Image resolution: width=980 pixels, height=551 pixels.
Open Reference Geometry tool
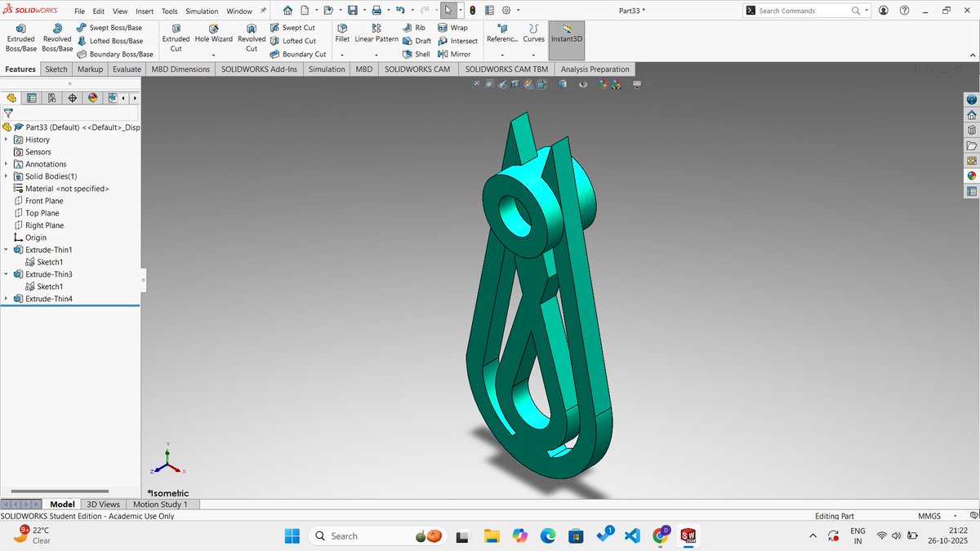pos(502,33)
